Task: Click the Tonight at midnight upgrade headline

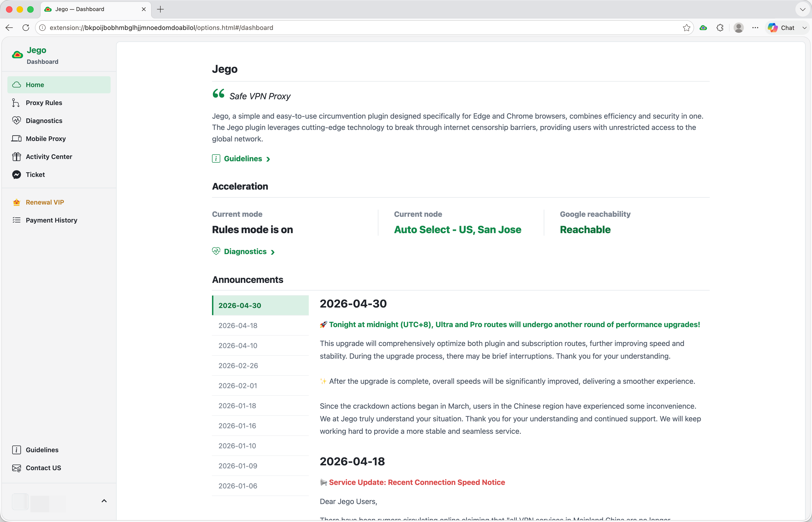Action: pyautogui.click(x=514, y=324)
